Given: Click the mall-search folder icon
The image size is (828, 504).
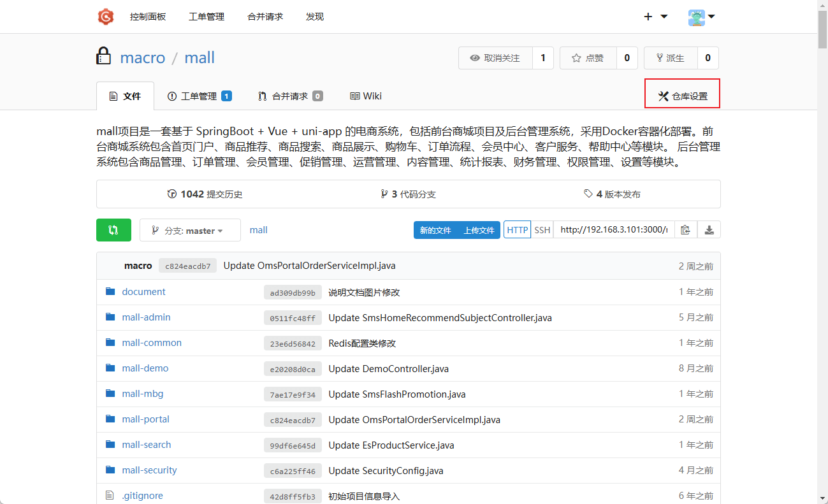Looking at the screenshot, I should [x=110, y=445].
